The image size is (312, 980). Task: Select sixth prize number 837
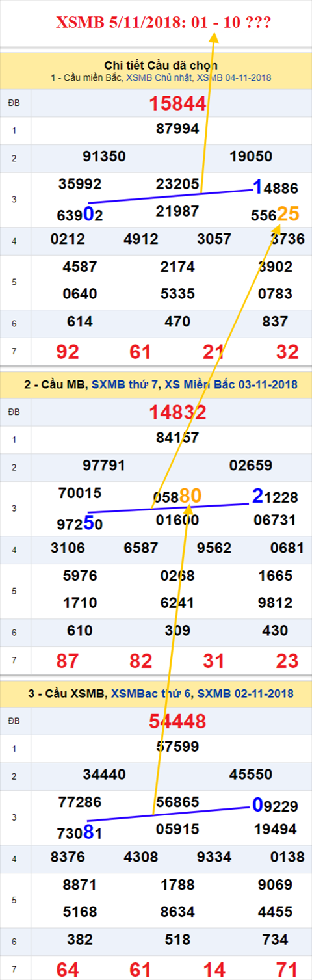(x=275, y=321)
